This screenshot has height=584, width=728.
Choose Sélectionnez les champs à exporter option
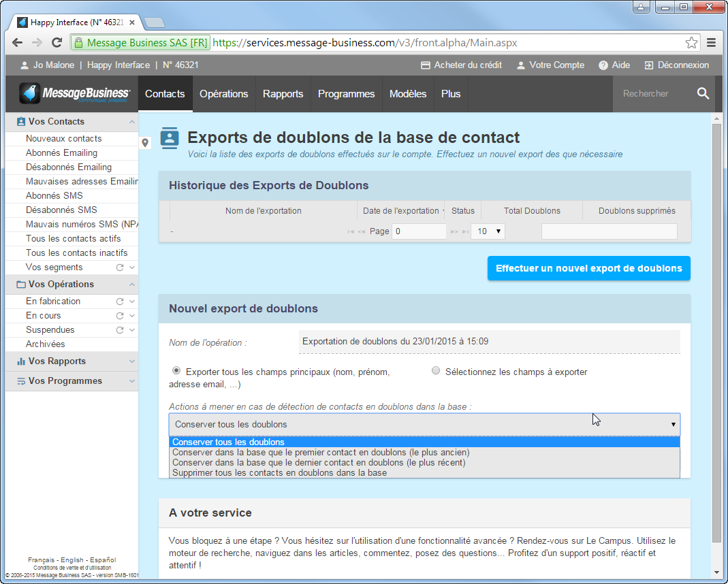435,370
